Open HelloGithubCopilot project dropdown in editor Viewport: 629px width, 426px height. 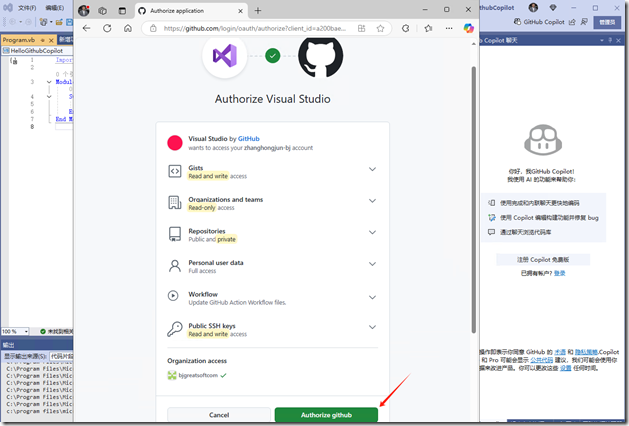(37, 51)
